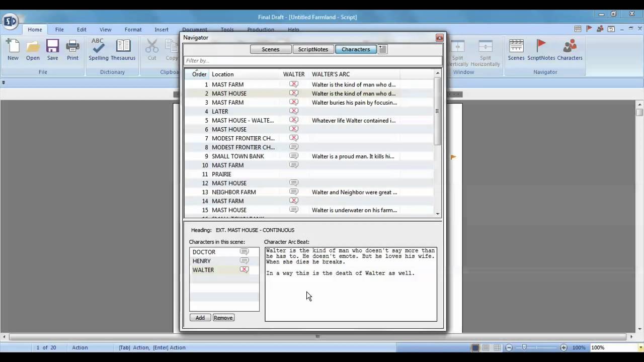Click the WALTER'S ARC column header
Screen dimensions: 644x362
331,74
